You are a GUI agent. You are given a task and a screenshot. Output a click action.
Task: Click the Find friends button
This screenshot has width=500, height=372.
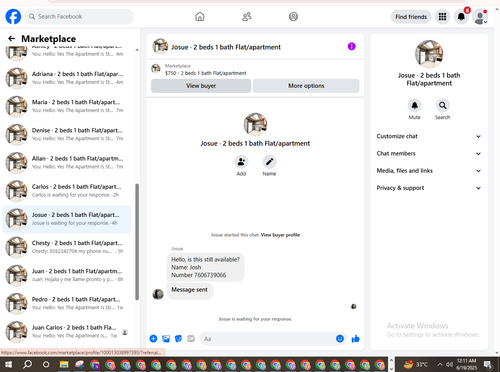click(x=411, y=17)
